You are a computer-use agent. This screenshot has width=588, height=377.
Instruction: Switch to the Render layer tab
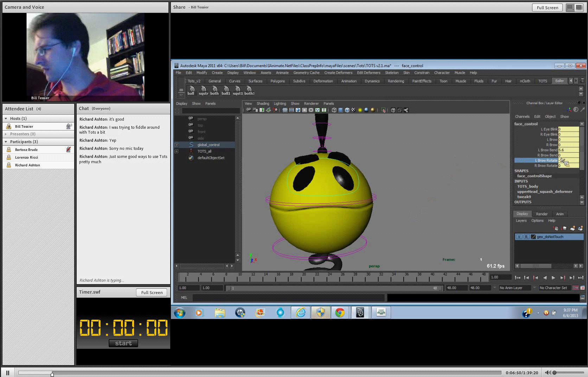tap(542, 214)
